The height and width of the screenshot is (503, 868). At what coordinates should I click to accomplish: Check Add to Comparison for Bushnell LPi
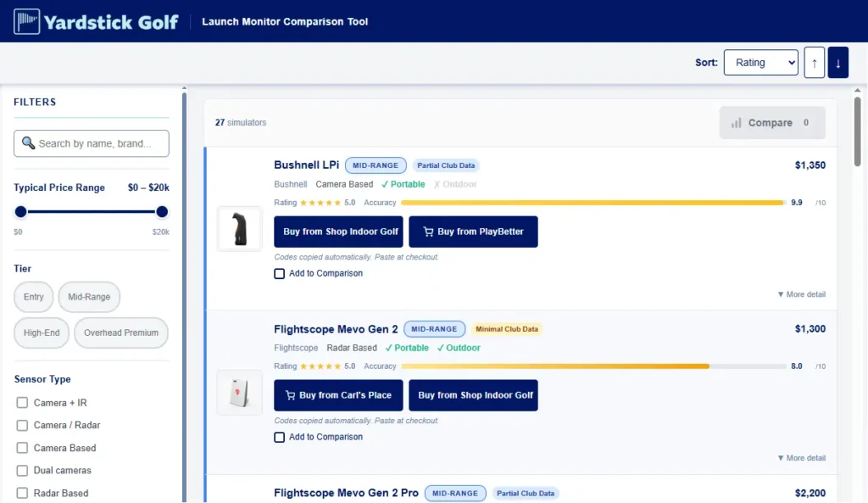click(x=280, y=274)
